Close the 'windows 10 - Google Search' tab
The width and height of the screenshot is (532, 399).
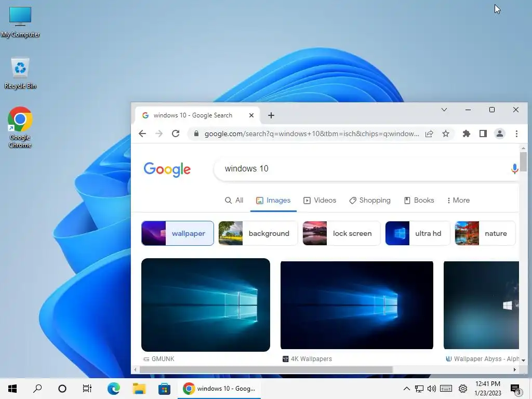click(x=251, y=115)
